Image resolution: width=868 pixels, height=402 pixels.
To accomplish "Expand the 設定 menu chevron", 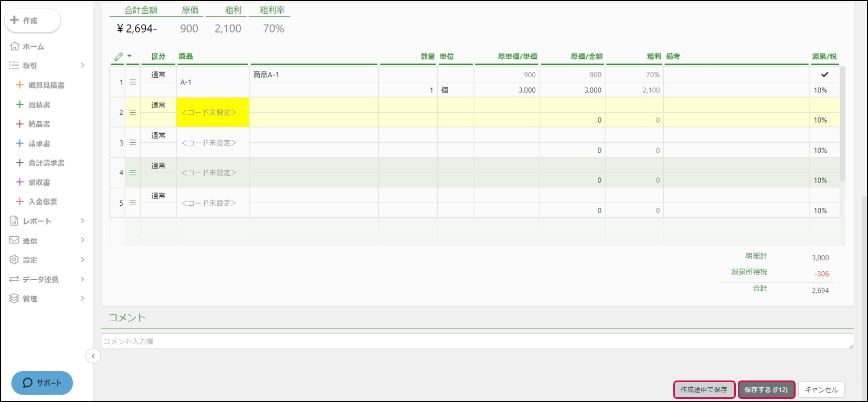I will pos(82,259).
